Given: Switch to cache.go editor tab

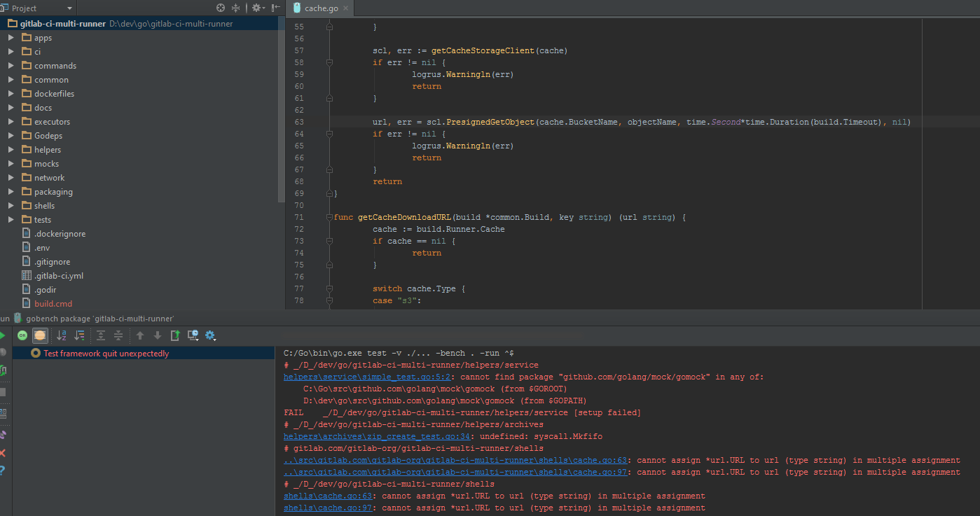Looking at the screenshot, I should 319,8.
